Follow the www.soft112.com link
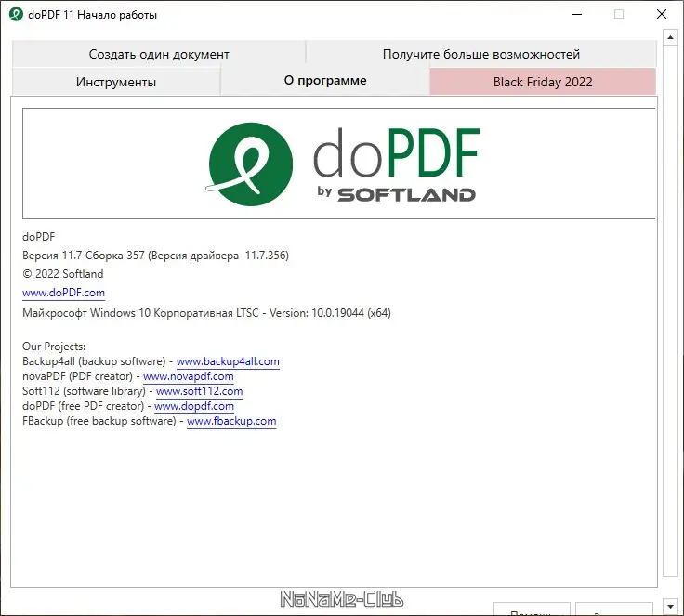Screen dimensions: 684x616 200,391
